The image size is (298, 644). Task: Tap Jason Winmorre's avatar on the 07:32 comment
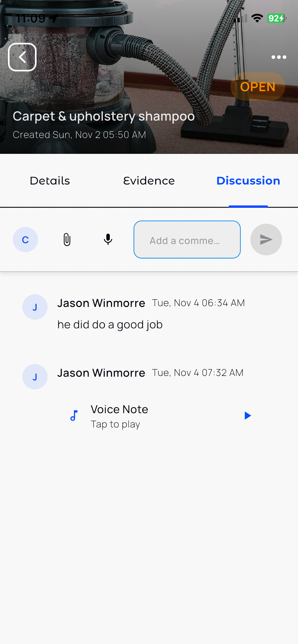point(35,377)
